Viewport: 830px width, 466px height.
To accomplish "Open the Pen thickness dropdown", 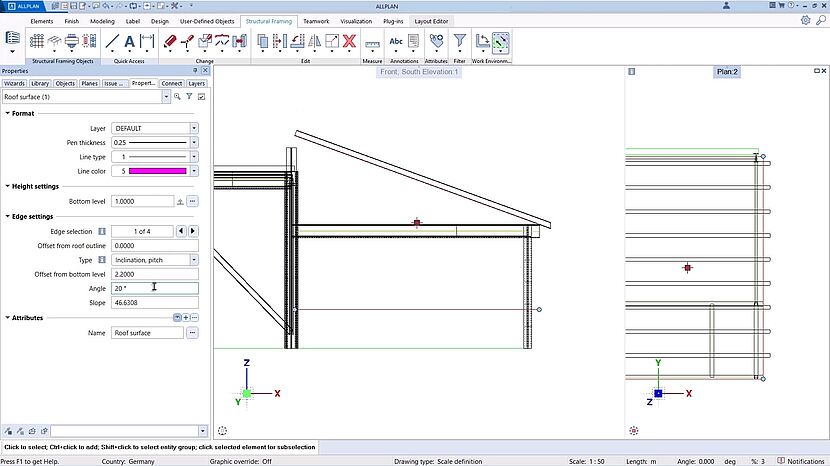I will [193, 143].
